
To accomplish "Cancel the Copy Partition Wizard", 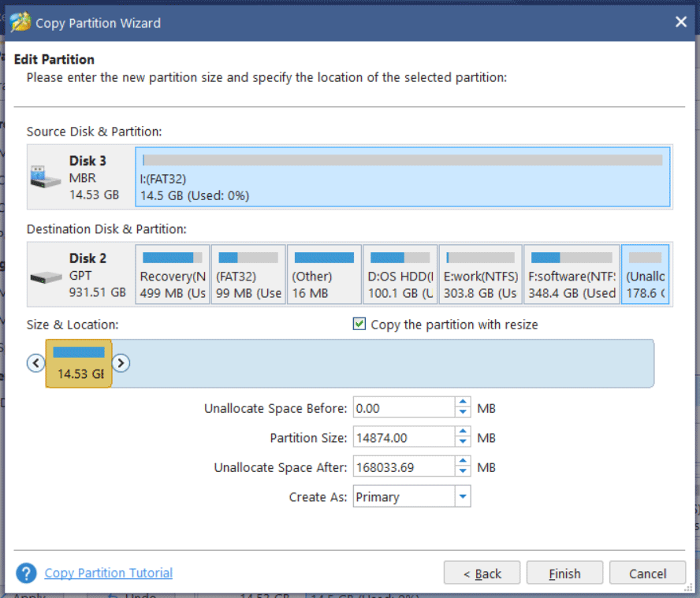I will coord(647,573).
